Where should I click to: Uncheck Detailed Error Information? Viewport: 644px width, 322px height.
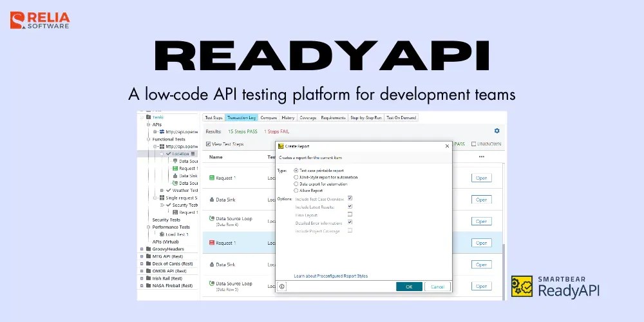click(350, 223)
